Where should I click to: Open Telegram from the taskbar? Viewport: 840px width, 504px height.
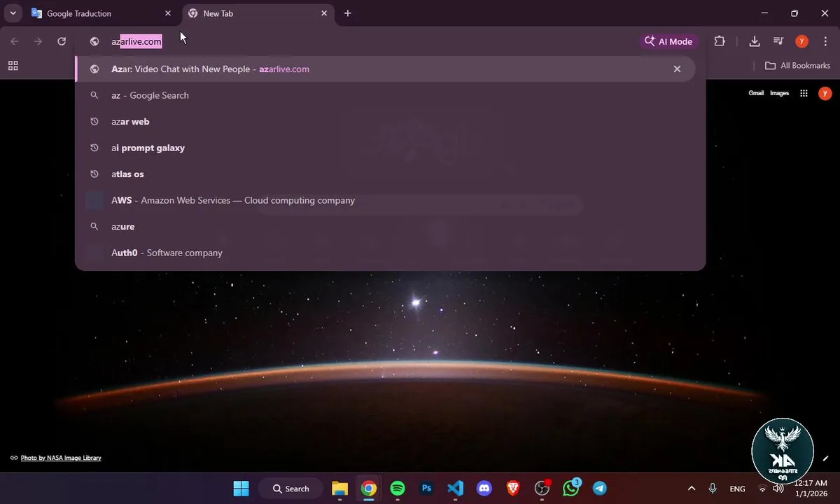(x=600, y=489)
